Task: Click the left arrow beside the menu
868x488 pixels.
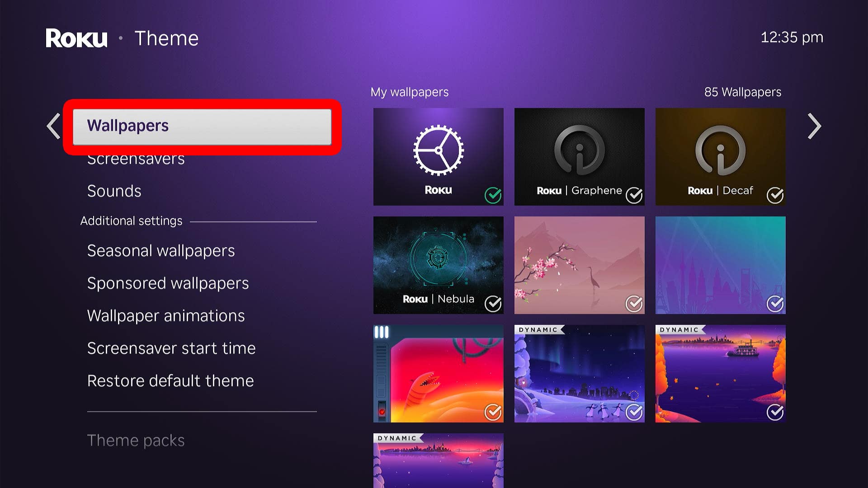Action: (x=53, y=126)
